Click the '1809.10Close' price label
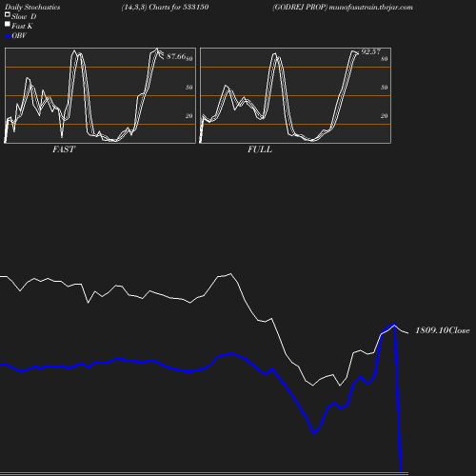 (443, 330)
